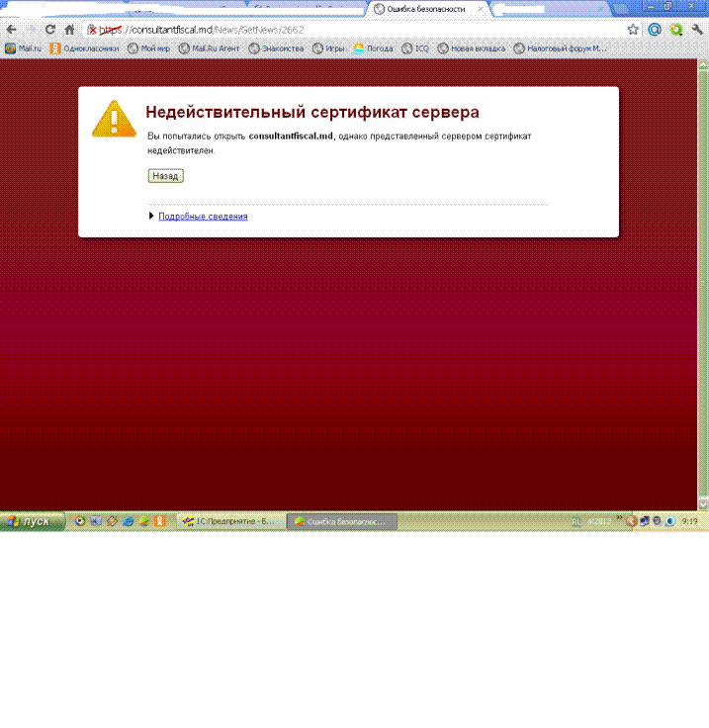
Task: Open Погода bookmark
Action: 373,48
